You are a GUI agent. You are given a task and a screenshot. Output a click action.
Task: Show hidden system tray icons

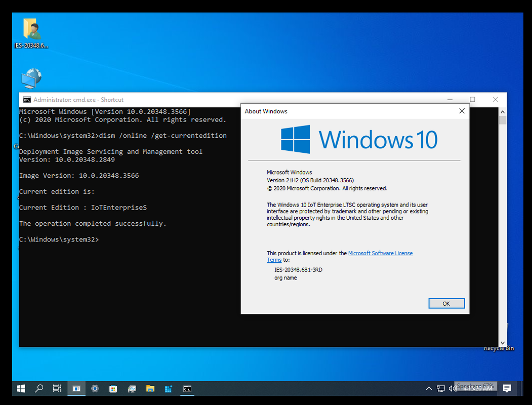tap(429, 389)
